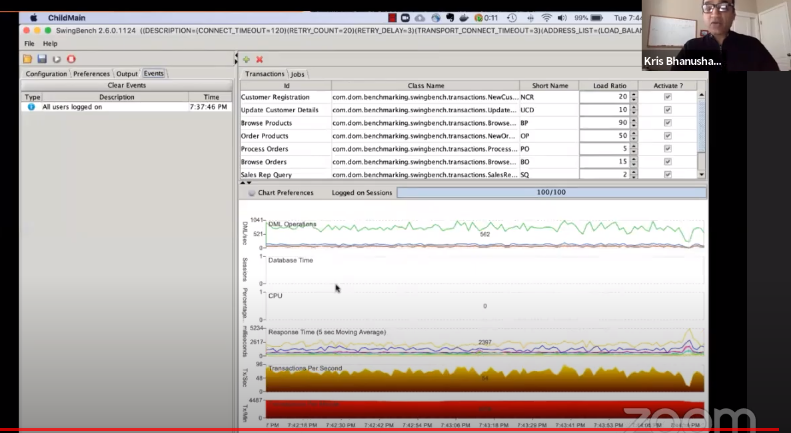Open a configuration with the yellow folder icon
The image size is (791, 433).
pos(27,59)
